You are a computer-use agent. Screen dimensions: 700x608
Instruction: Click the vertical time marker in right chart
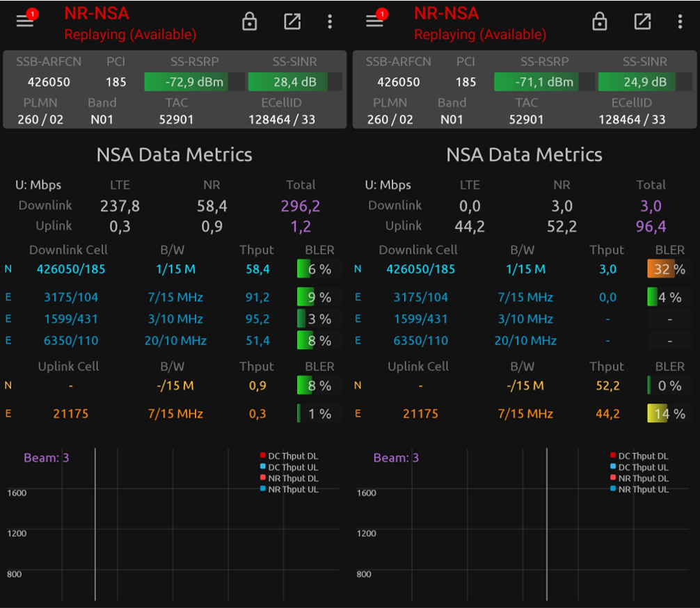point(547,522)
